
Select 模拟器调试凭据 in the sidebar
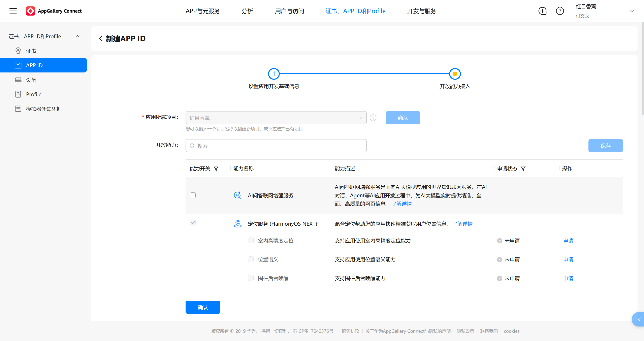click(x=43, y=109)
